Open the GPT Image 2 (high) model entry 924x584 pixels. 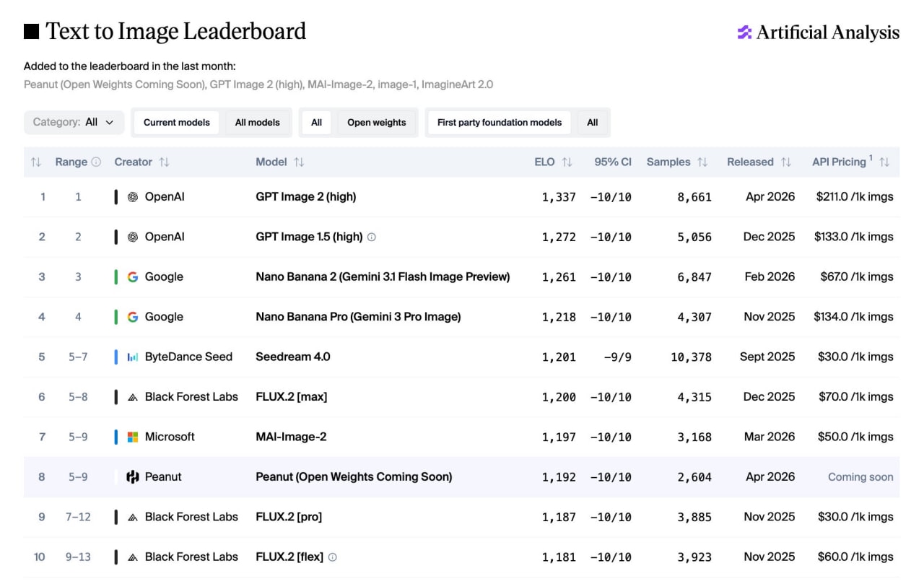click(x=306, y=196)
